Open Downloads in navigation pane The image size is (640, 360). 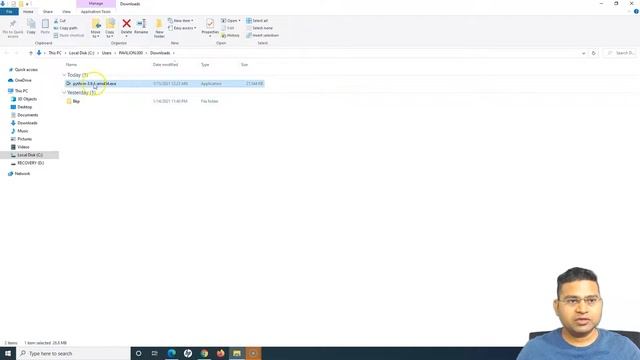coord(27,123)
